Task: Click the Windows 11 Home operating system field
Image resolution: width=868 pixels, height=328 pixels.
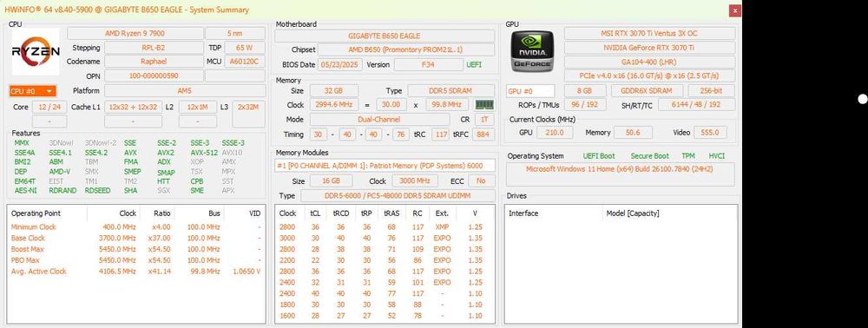Action: point(621,174)
